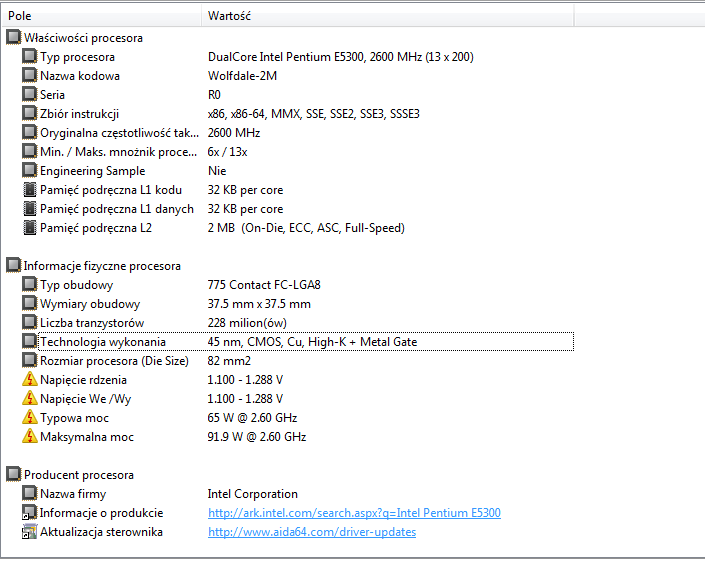The image size is (705, 561).
Task: Click the icon beside Technologia wykonania
Action: pos(30,342)
